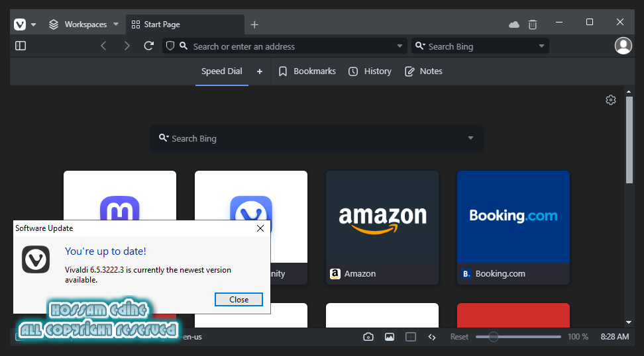Image resolution: width=644 pixels, height=356 pixels.
Task: Switch to Speed Dial tab
Action: click(x=222, y=71)
